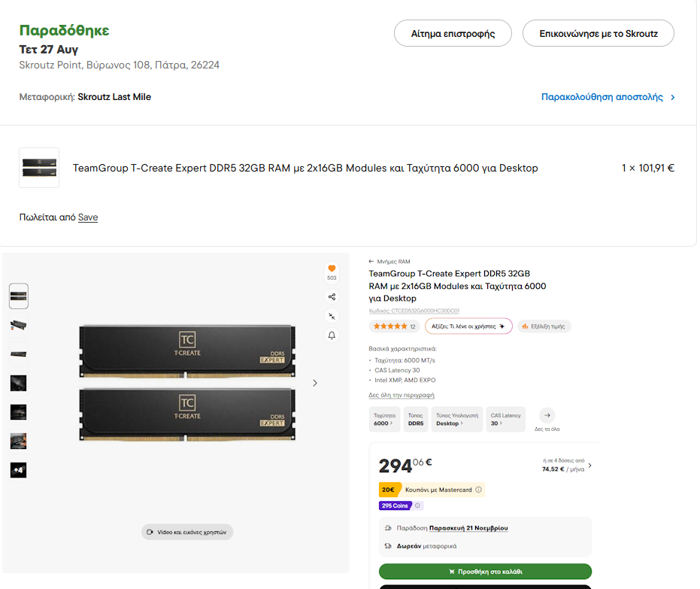The width and height of the screenshot is (700, 589).
Task: Open the ordered TeamGroup T-Create product title
Action: pyautogui.click(x=305, y=169)
